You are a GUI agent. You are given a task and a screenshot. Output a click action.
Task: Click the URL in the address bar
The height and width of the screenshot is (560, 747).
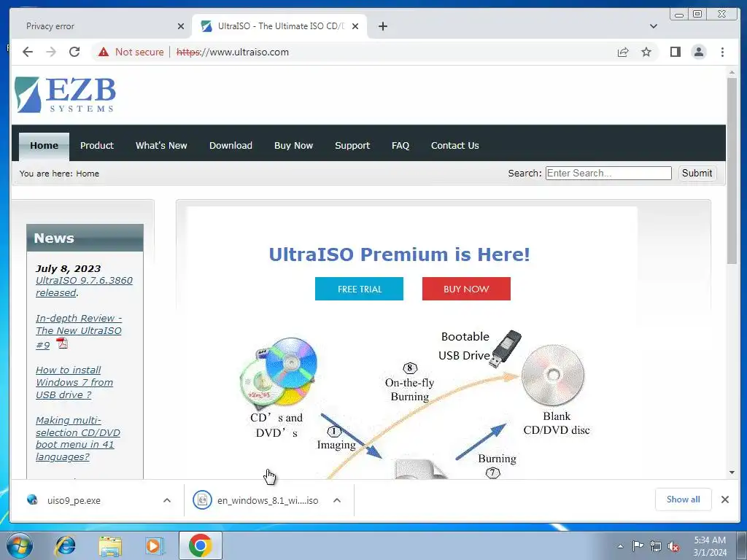(233, 52)
